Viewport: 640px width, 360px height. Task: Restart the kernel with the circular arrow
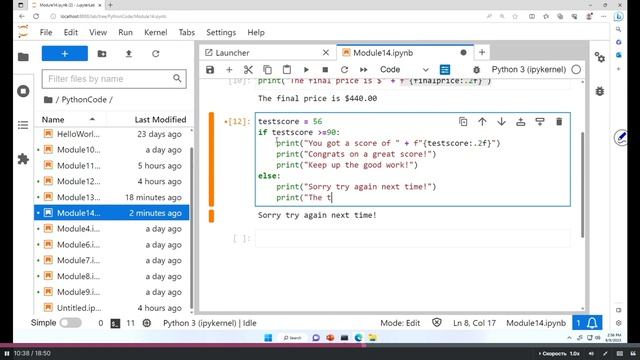(x=344, y=70)
